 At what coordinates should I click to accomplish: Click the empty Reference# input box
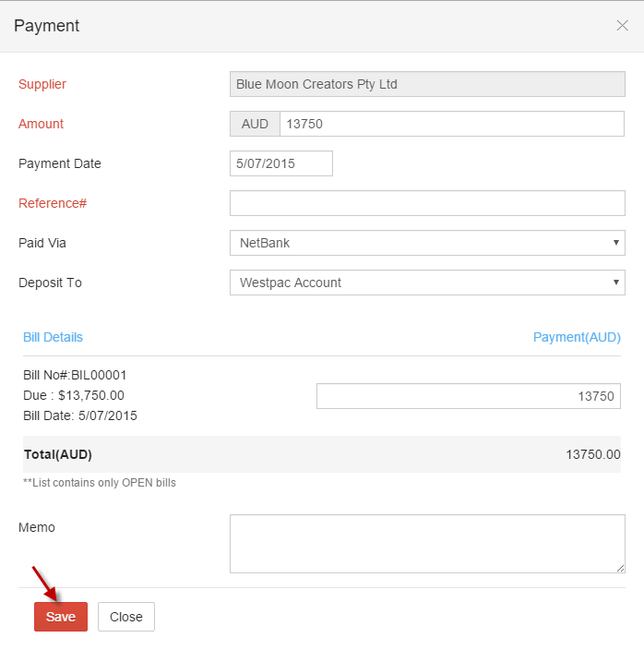427,203
